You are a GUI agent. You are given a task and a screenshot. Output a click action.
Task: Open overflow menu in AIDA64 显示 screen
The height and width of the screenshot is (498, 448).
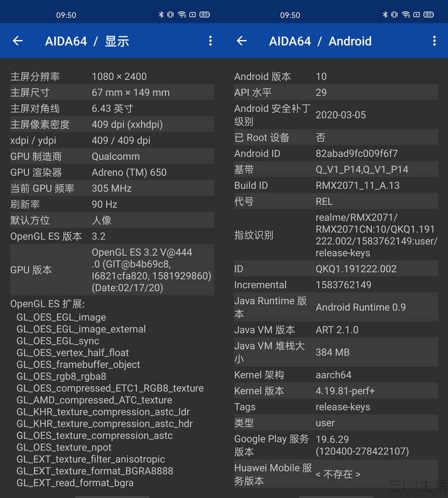pos(210,41)
